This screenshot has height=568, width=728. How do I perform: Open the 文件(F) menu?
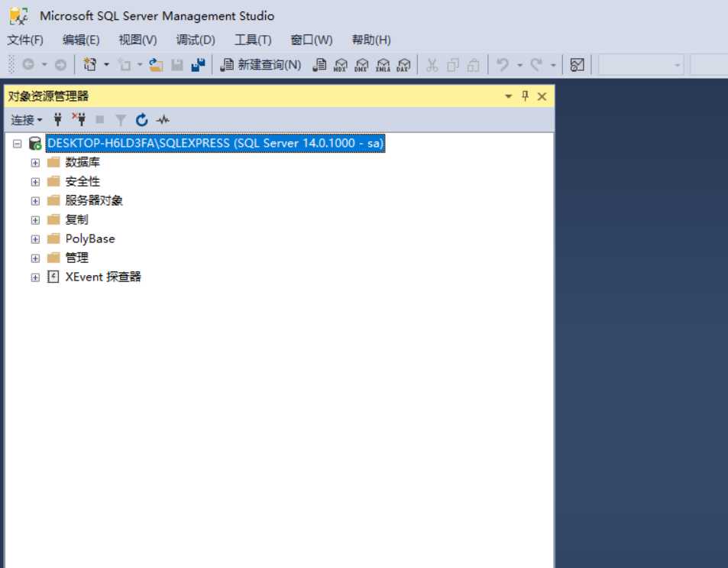tap(25, 40)
